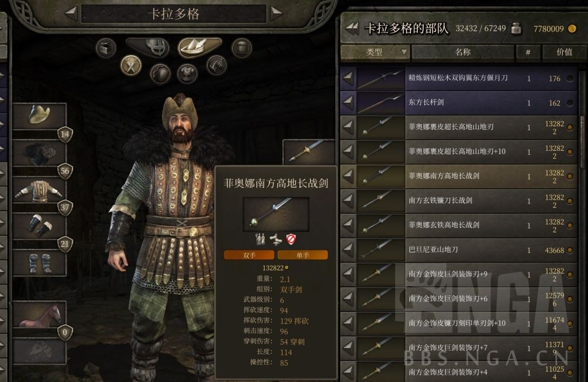
Task: Select the civilian hat outfit icon
Action: (x=199, y=47)
